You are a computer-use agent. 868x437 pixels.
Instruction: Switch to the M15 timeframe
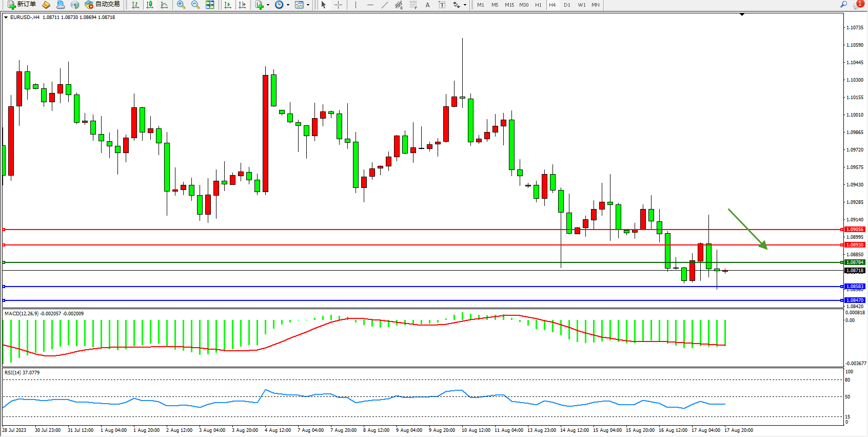[x=509, y=5]
